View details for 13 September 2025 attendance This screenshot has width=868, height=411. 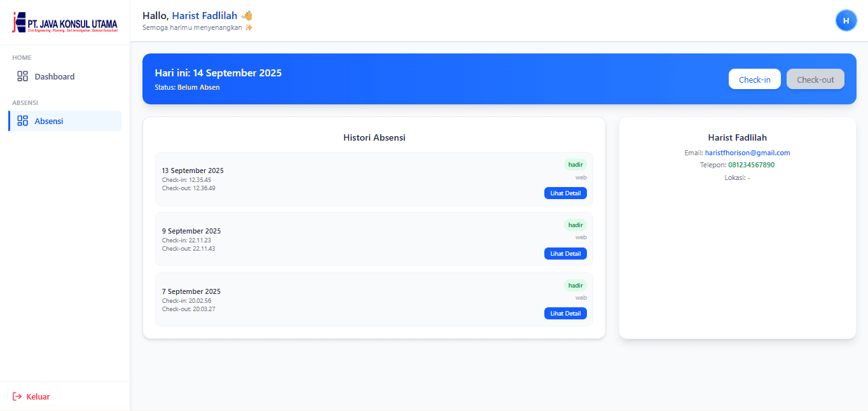pyautogui.click(x=565, y=193)
